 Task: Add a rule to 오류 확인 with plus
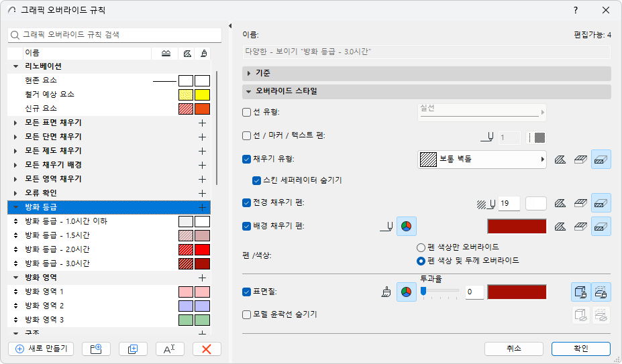[203, 193]
